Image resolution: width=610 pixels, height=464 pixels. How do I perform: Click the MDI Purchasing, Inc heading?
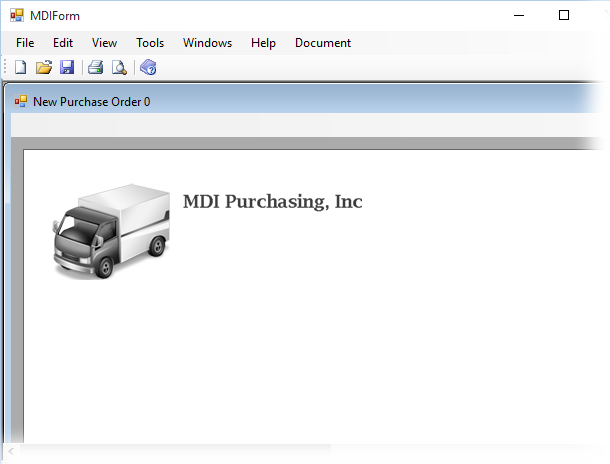click(x=273, y=201)
